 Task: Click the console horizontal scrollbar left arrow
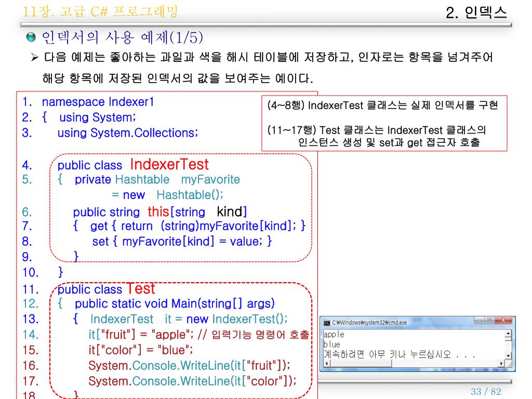(326, 363)
